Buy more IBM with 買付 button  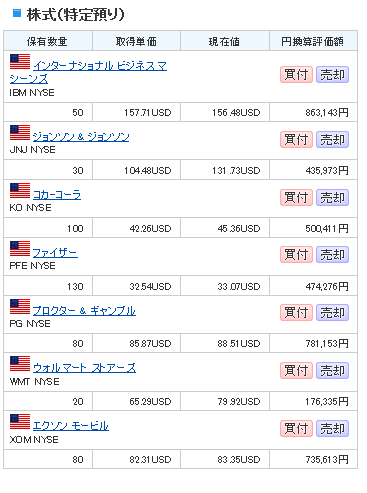point(296,74)
